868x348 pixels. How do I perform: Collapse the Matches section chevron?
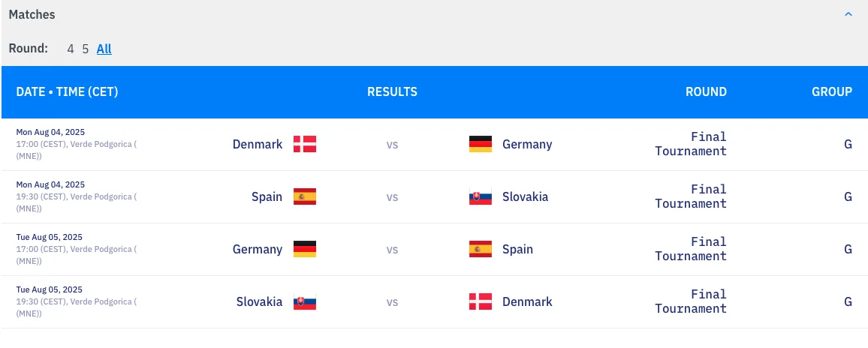[x=848, y=15]
